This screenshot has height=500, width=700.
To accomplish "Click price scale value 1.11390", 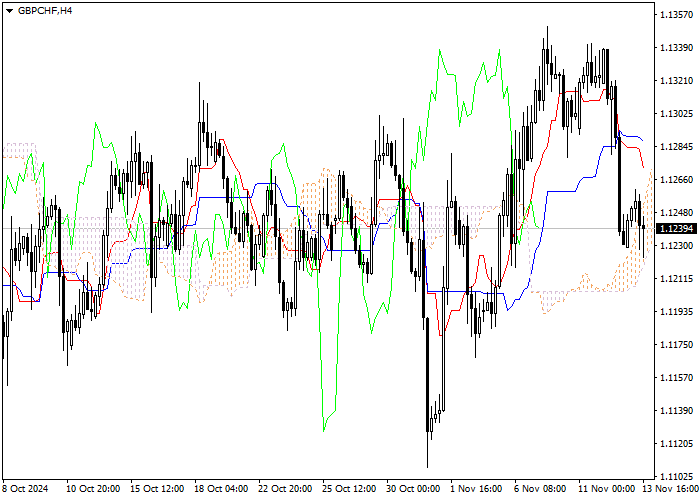I will pyautogui.click(x=676, y=411).
